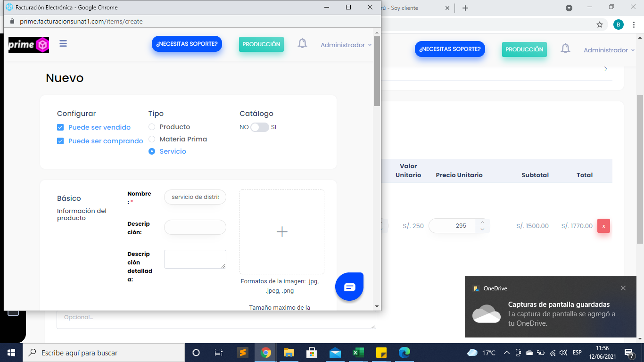The image size is (644, 362).
Task: Click the notification bell in popup window
Action: [x=302, y=44]
